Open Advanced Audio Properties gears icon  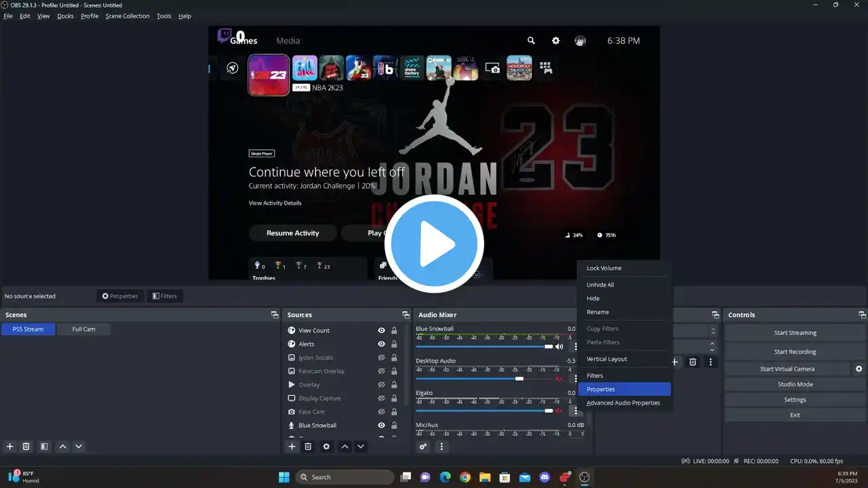pyautogui.click(x=423, y=447)
